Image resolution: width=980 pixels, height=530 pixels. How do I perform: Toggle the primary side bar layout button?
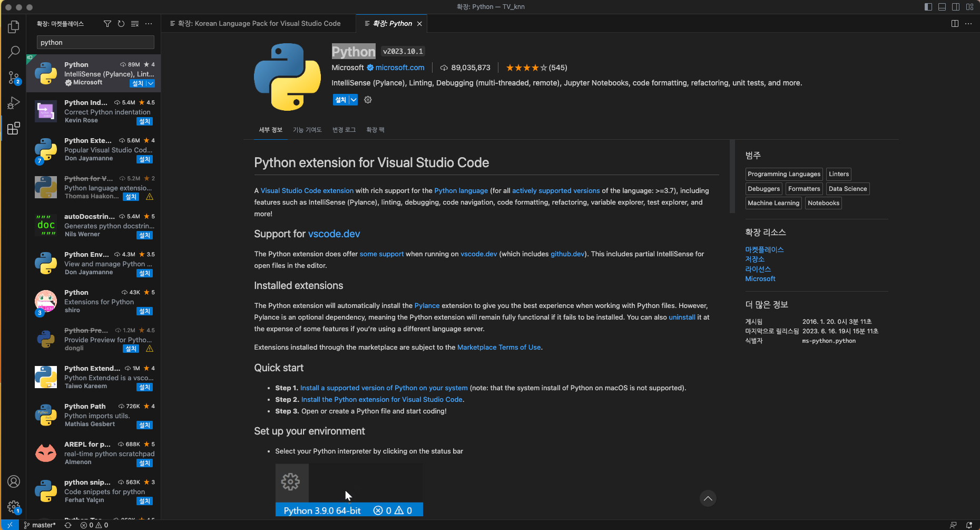point(928,7)
